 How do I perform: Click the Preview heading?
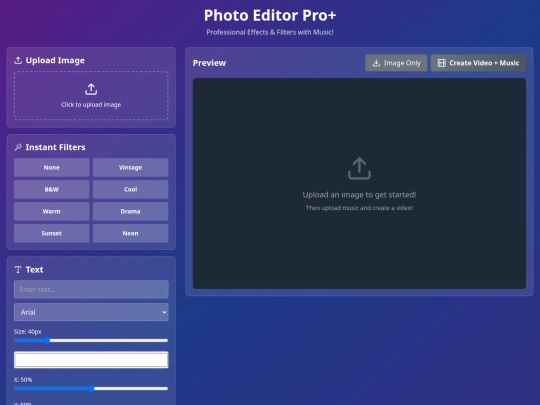(x=209, y=63)
